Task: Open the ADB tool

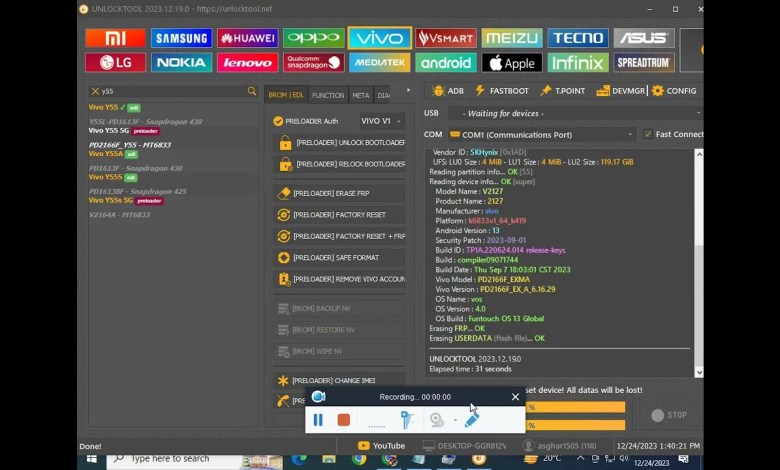Action: coord(447,91)
